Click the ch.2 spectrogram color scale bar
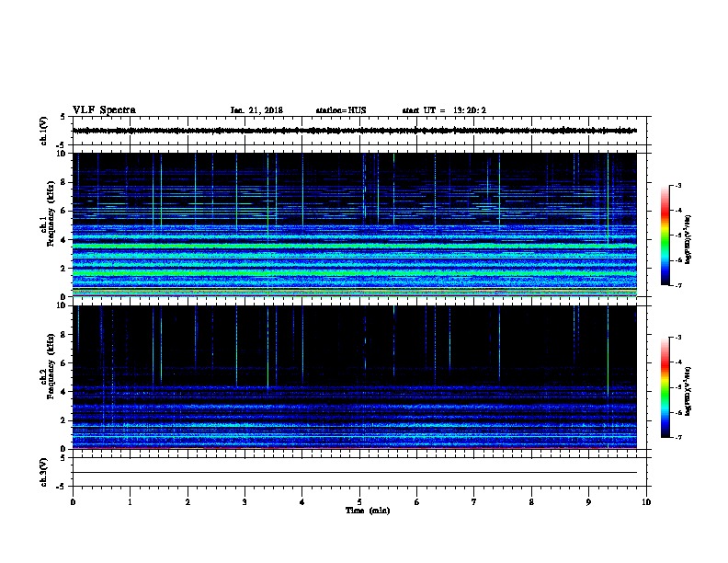The image size is (728, 563). 665,387
